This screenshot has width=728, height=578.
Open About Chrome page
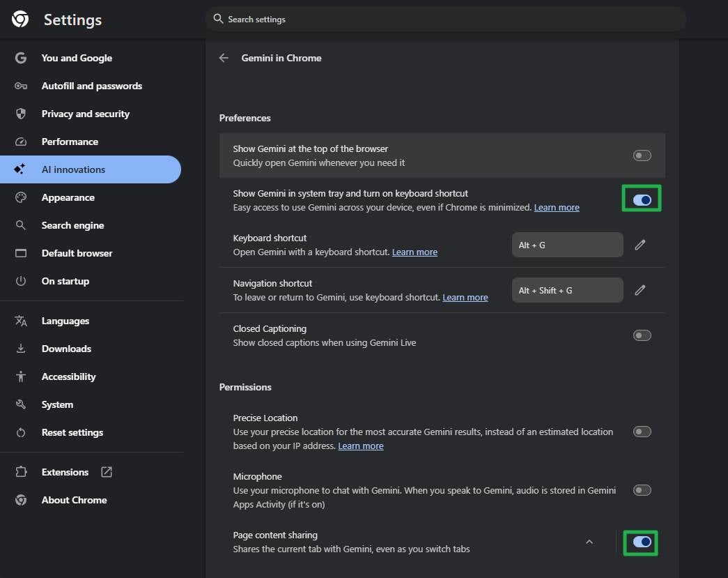(74, 500)
